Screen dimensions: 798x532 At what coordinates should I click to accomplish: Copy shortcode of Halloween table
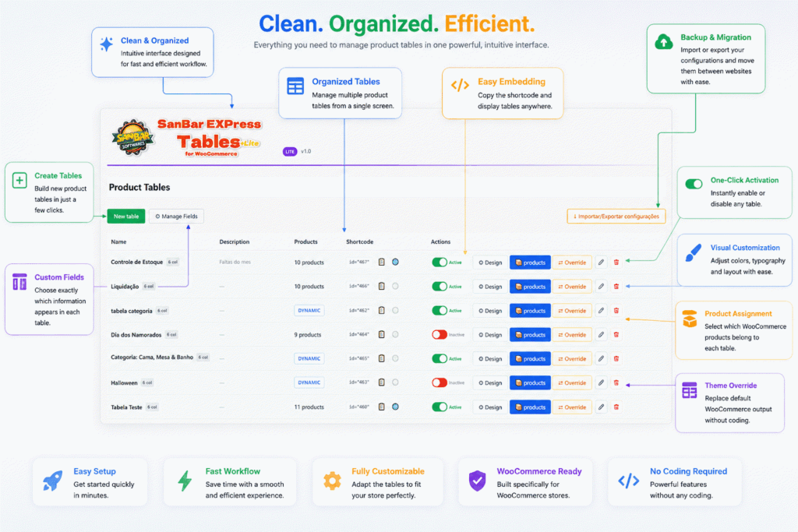click(x=381, y=382)
